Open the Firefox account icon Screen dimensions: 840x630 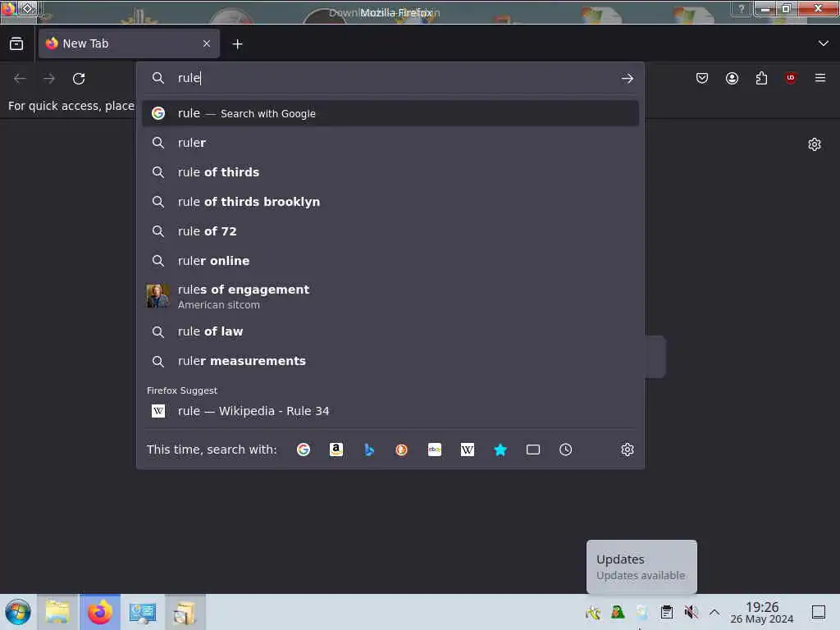coord(732,78)
